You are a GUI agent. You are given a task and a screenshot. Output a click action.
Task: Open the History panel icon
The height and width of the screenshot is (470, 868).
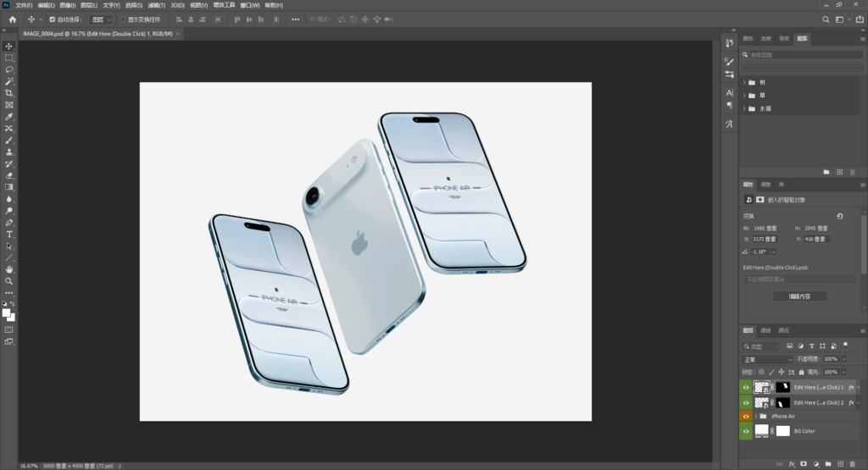[x=730, y=42]
